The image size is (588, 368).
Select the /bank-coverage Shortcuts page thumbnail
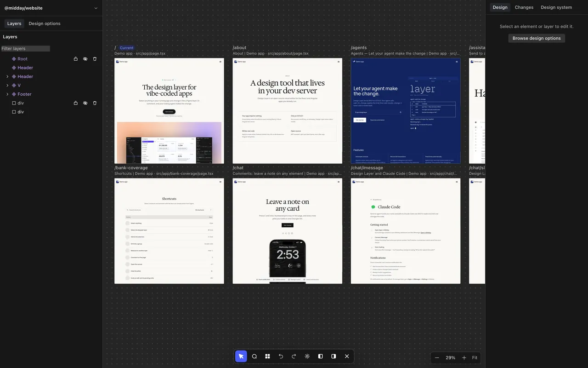[x=169, y=231]
